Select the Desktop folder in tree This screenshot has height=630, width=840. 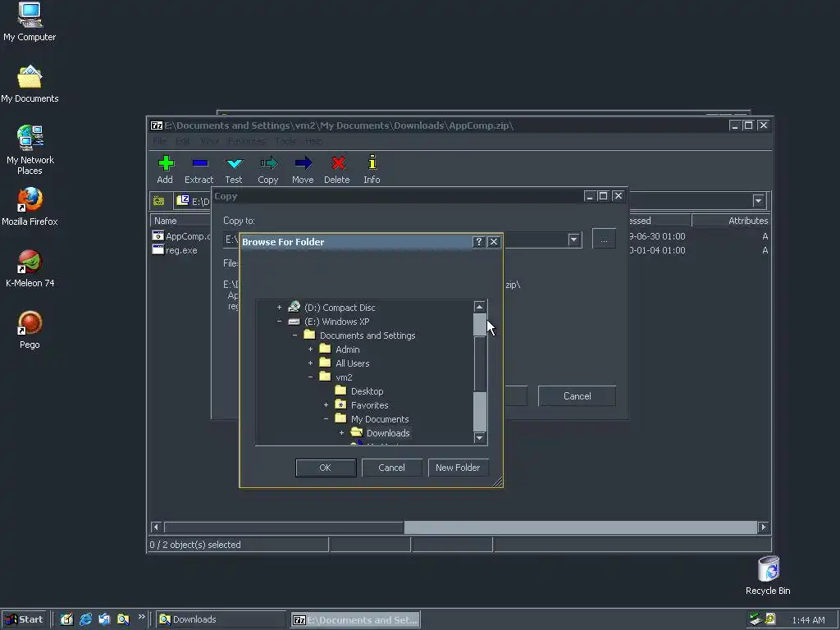coord(367,391)
